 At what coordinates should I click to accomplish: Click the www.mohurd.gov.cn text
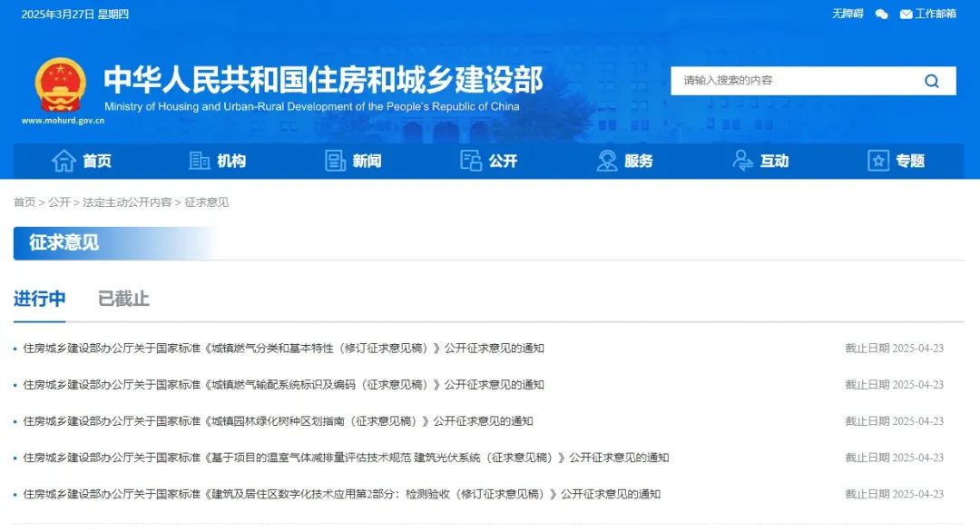coord(64,121)
